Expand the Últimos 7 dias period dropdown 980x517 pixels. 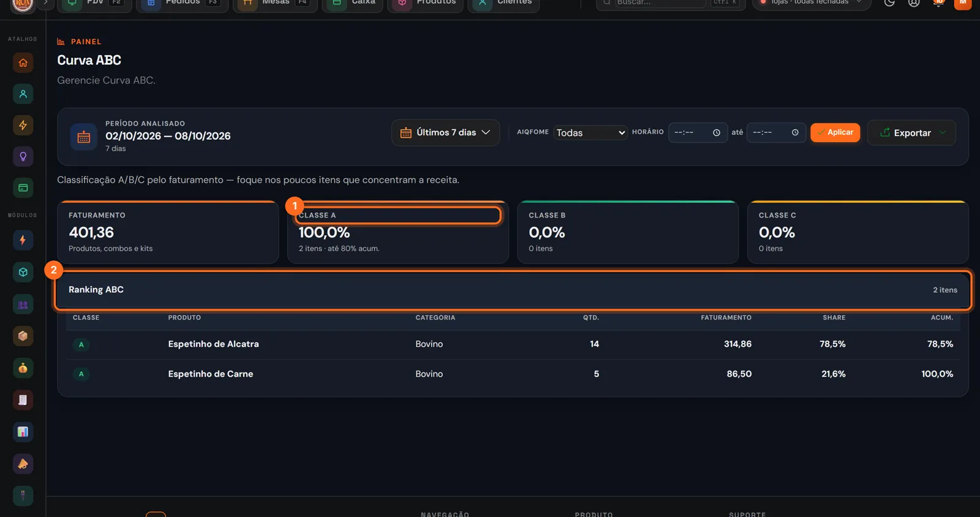coord(445,132)
